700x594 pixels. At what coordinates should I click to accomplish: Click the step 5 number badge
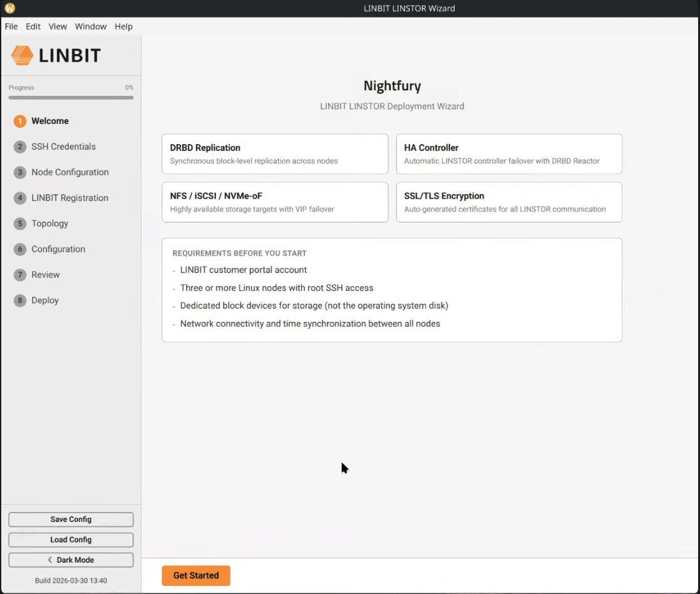pos(20,224)
